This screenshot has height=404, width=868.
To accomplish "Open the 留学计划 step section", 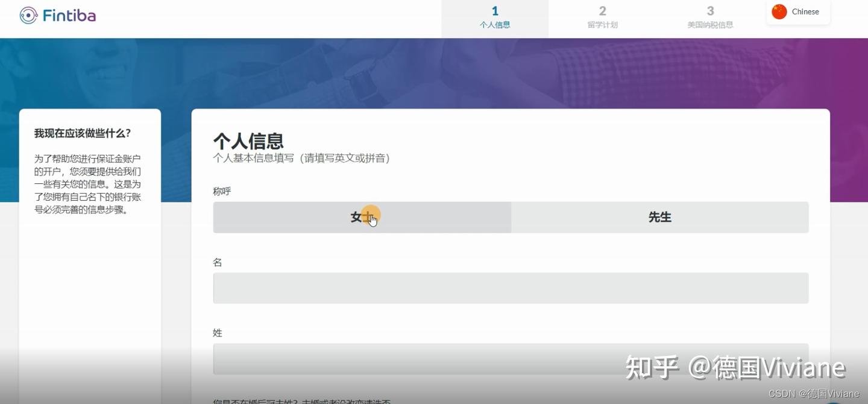I will pos(602,18).
